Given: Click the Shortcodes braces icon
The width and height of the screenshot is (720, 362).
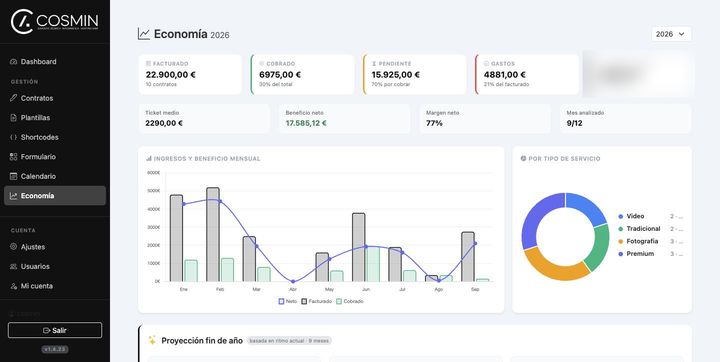Looking at the screenshot, I should 13,137.
